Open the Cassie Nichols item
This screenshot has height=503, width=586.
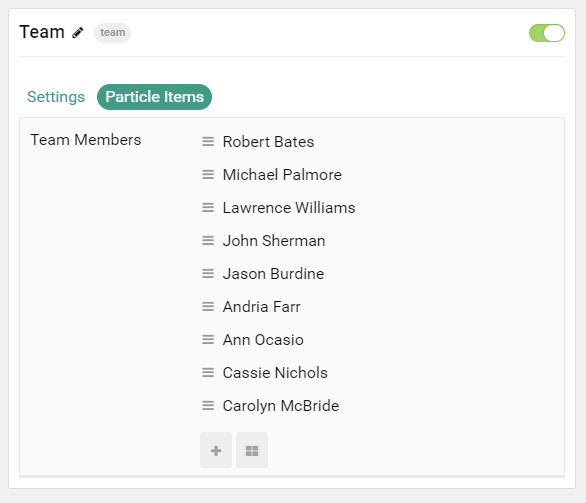pyautogui.click(x=275, y=373)
